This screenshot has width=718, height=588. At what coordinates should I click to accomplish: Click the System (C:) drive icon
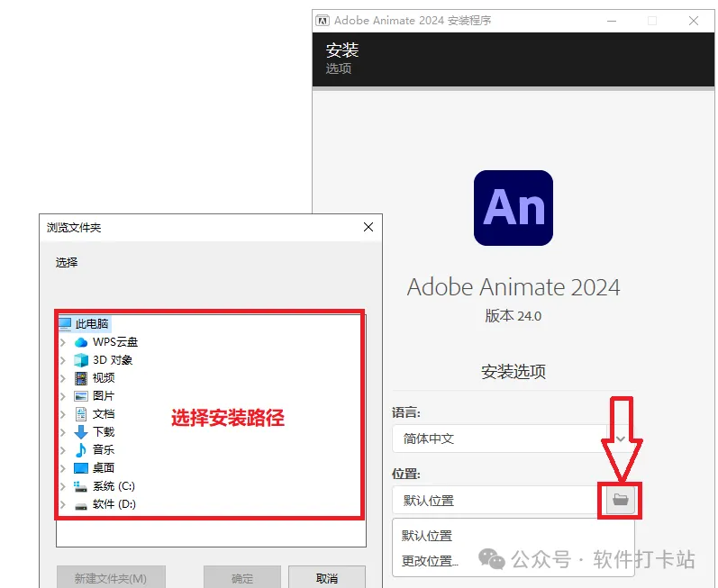pos(81,486)
